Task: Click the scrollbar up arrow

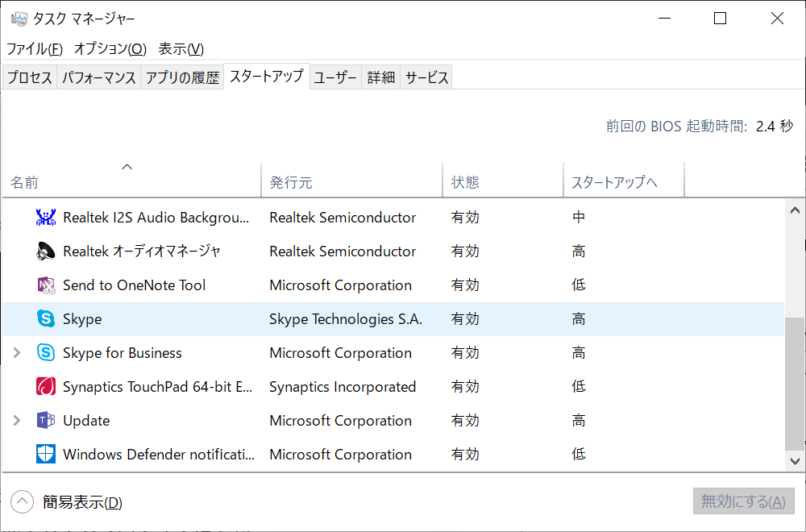Action: click(795, 210)
